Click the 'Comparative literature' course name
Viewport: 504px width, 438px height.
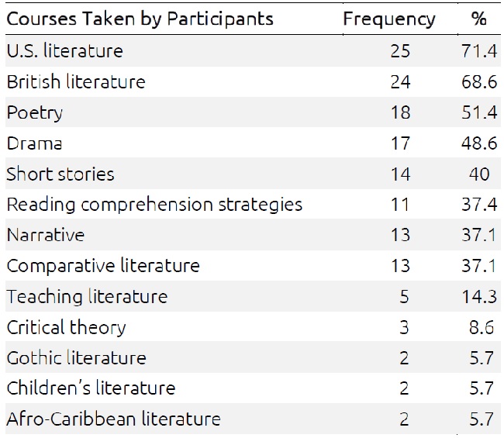pos(103,266)
